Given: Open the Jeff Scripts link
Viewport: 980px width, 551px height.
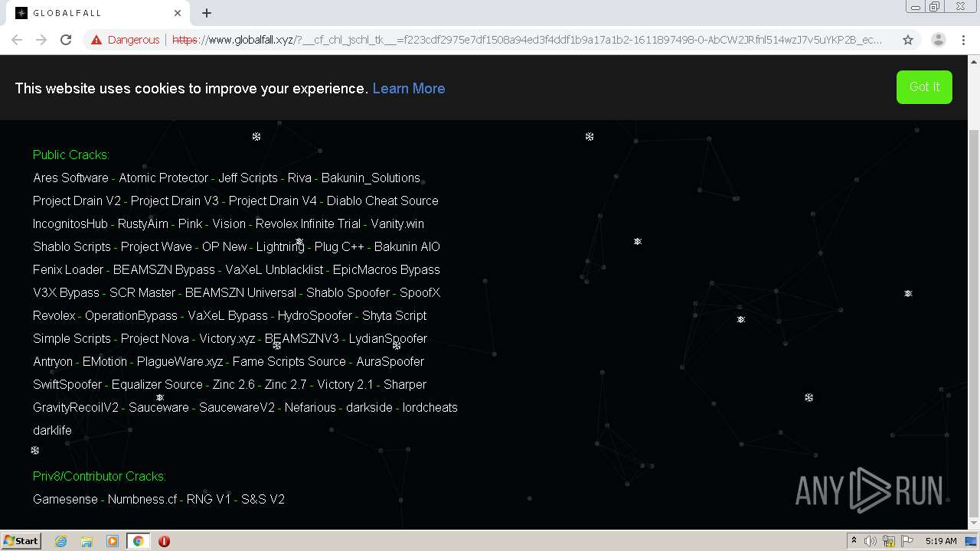Looking at the screenshot, I should (248, 178).
